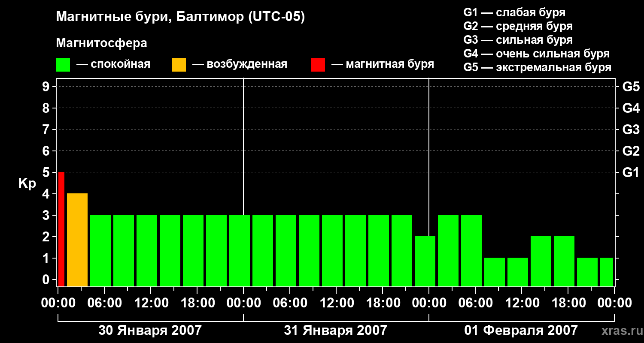
Task: Click the red 'магнитная буря' legend swatch
Action: [318, 65]
